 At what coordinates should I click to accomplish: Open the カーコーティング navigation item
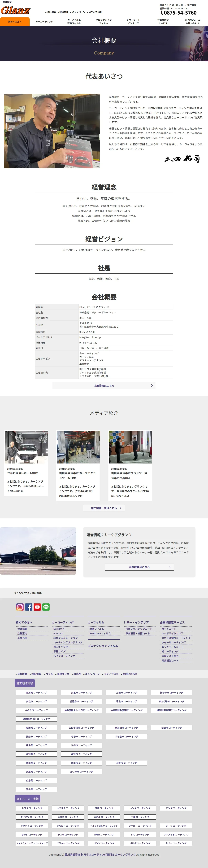[45, 22]
